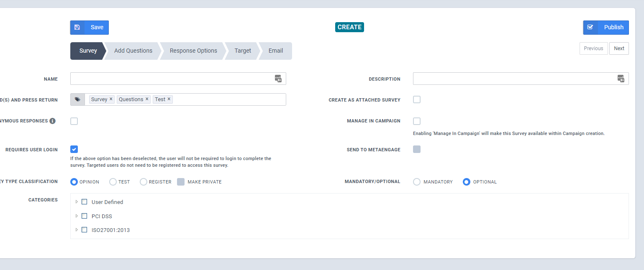Remove the Test tag with its x
Image resolution: width=644 pixels, height=270 pixels.
point(169,99)
